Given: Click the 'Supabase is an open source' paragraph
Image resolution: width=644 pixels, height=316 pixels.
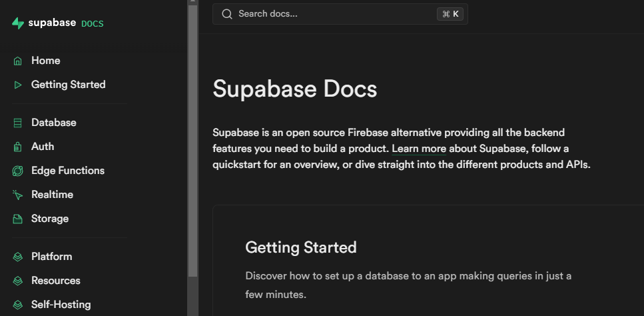Looking at the screenshot, I should [x=402, y=149].
